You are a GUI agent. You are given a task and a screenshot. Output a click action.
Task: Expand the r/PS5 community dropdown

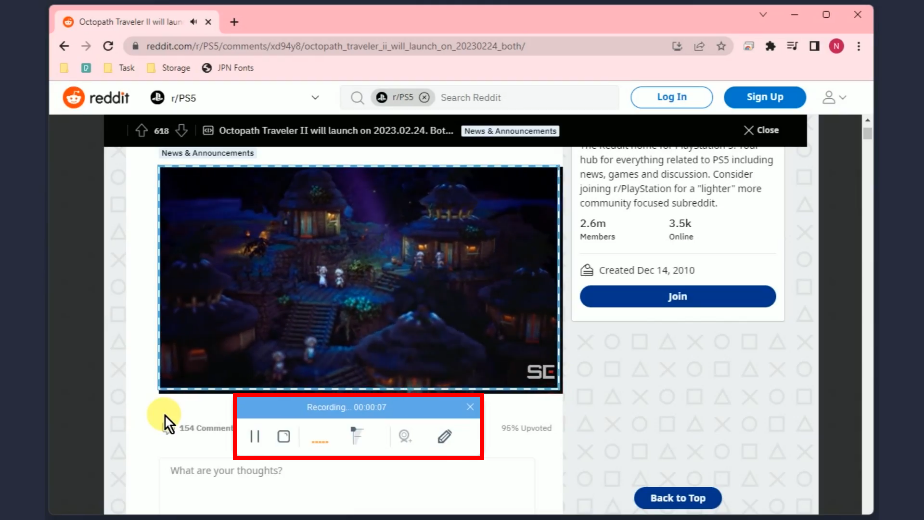coord(315,98)
